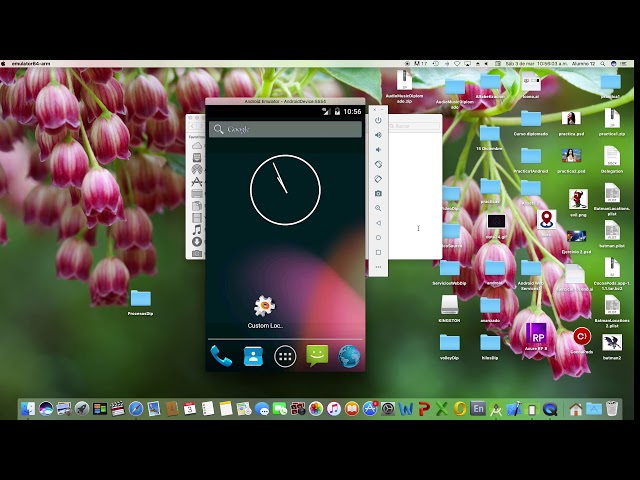This screenshot has height=480, width=640.
Task: Select the Curso diplomado folder on desktop
Action: [531, 123]
